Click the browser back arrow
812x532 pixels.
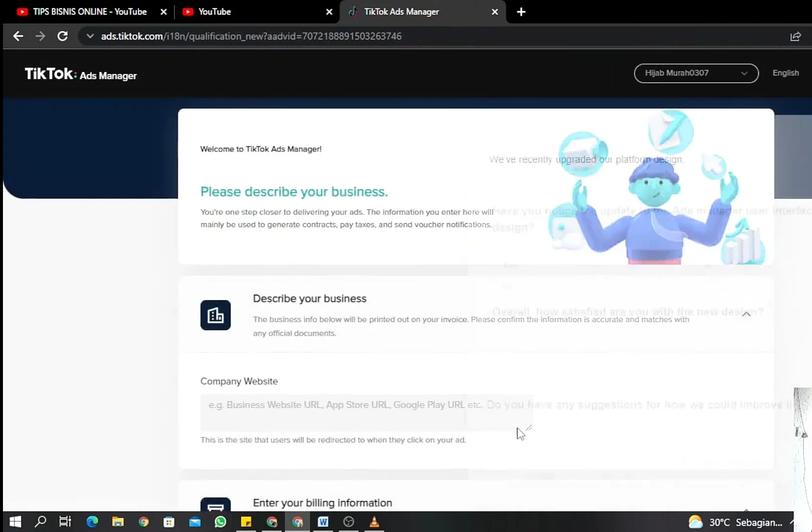(18, 36)
